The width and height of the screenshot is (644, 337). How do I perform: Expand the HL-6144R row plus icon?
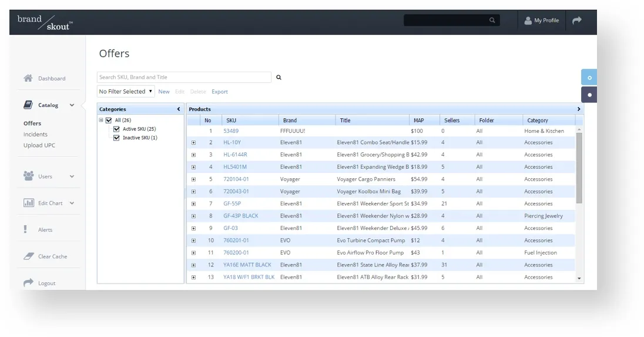coord(193,155)
